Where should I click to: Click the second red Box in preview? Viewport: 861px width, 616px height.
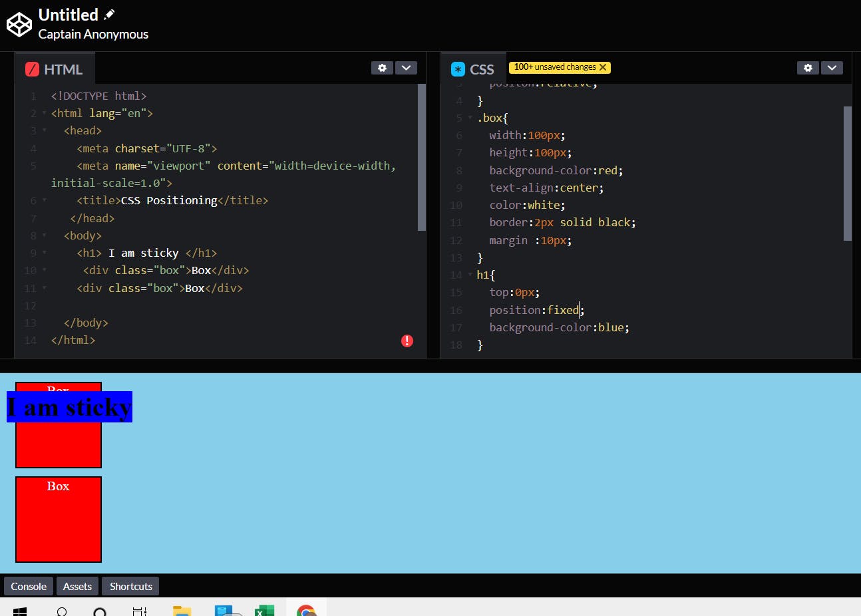click(59, 520)
